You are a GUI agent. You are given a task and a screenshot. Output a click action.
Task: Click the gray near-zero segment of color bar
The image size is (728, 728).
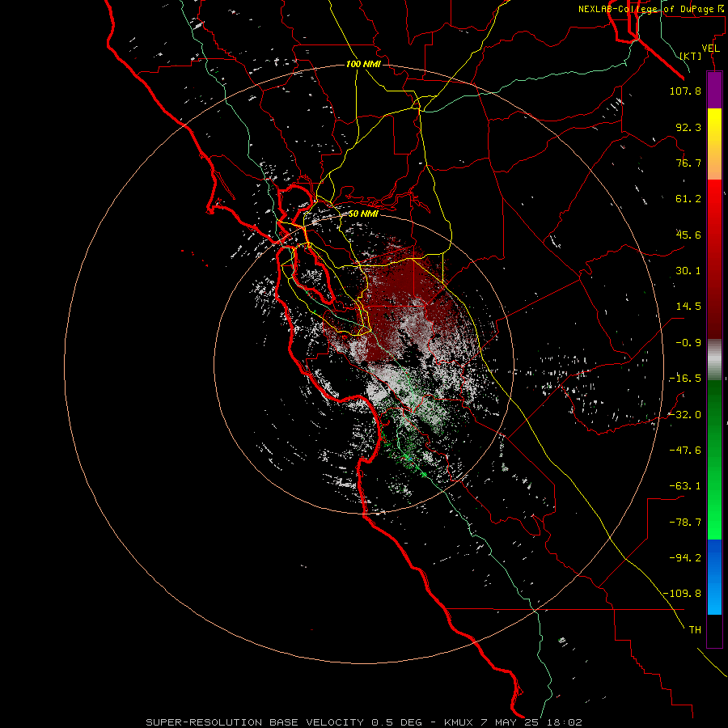pos(714,358)
